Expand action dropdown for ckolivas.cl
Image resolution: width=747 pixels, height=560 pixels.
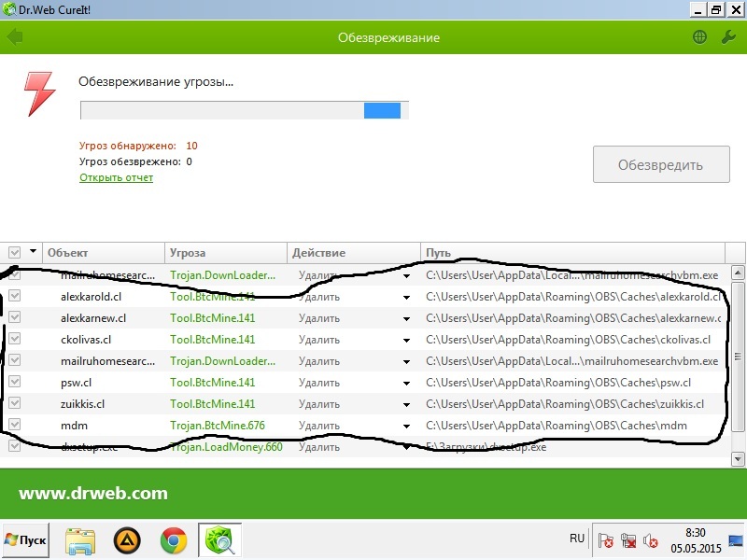pos(406,341)
